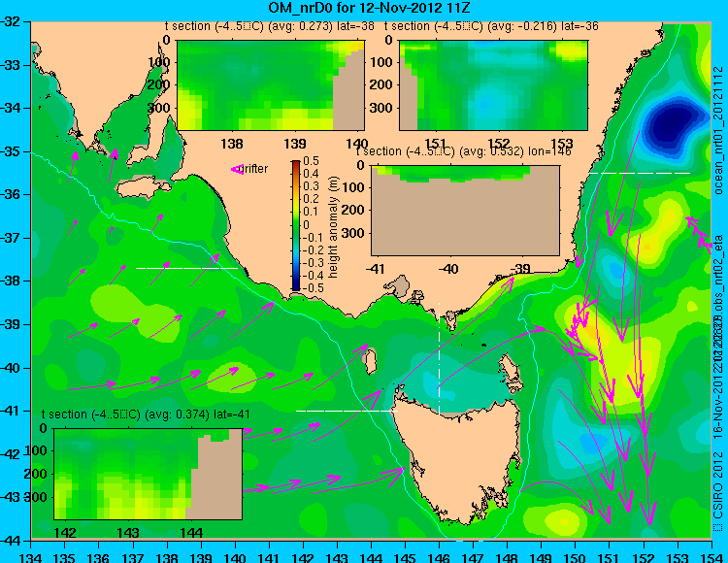The height and width of the screenshot is (563, 728).
Task: Click longitude tick label 134 on the main axis
Action: point(31,557)
